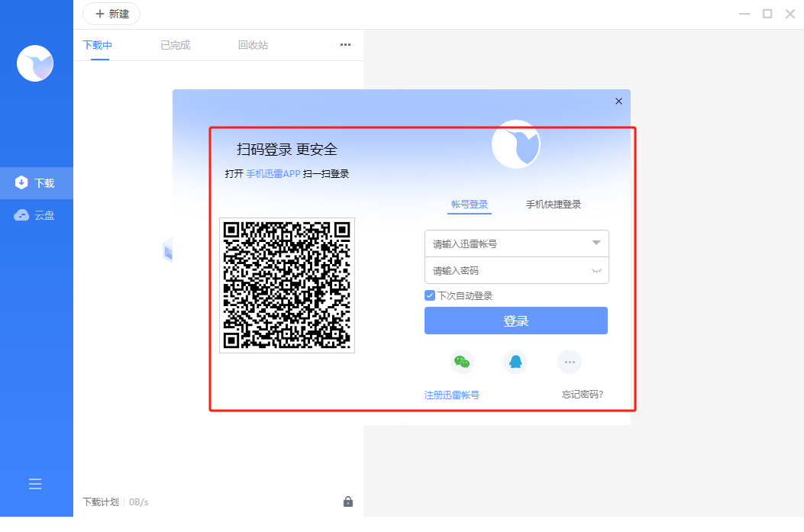Open the 下载 section in sidebar
Viewport: 804px width, 532px height.
pos(37,183)
